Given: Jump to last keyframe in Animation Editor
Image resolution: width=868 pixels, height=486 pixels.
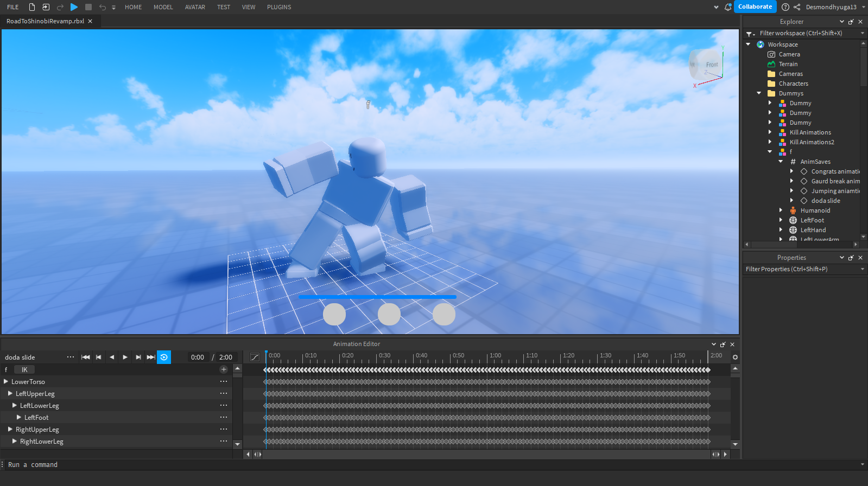Looking at the screenshot, I should (x=151, y=357).
